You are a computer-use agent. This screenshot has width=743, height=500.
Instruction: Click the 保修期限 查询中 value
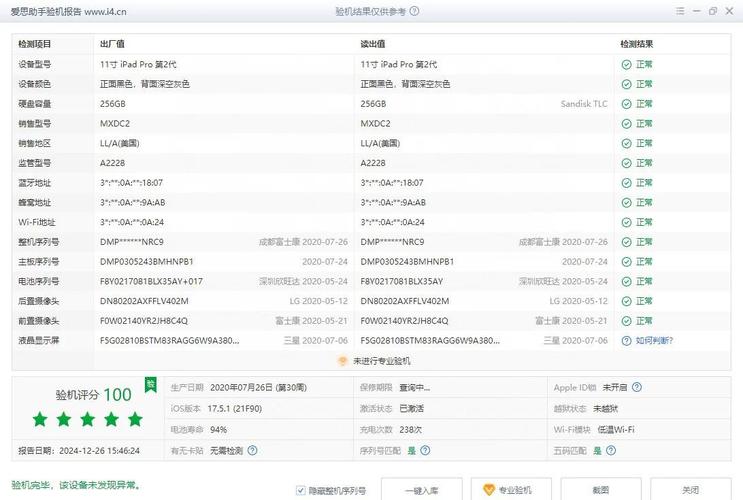click(415, 388)
